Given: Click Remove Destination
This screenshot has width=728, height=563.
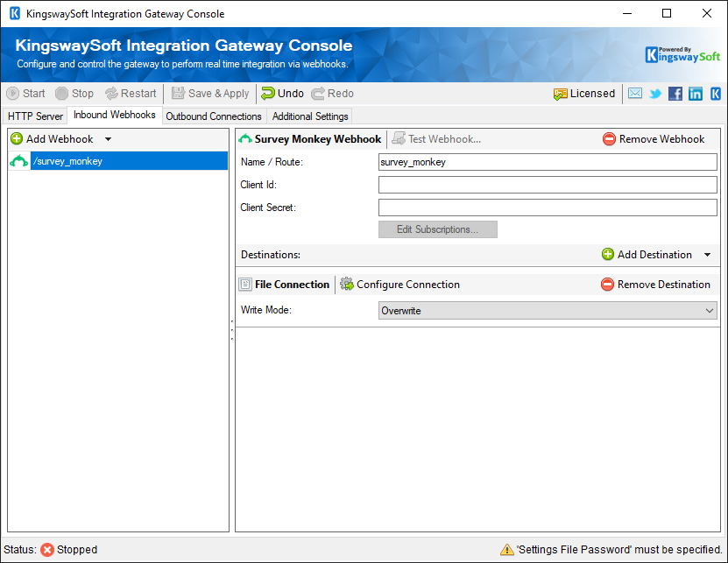Looking at the screenshot, I should [655, 284].
